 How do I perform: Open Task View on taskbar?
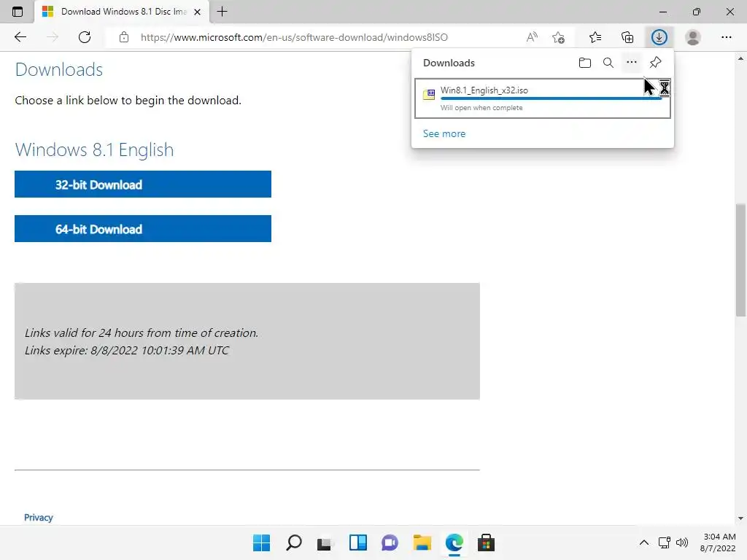(x=325, y=542)
